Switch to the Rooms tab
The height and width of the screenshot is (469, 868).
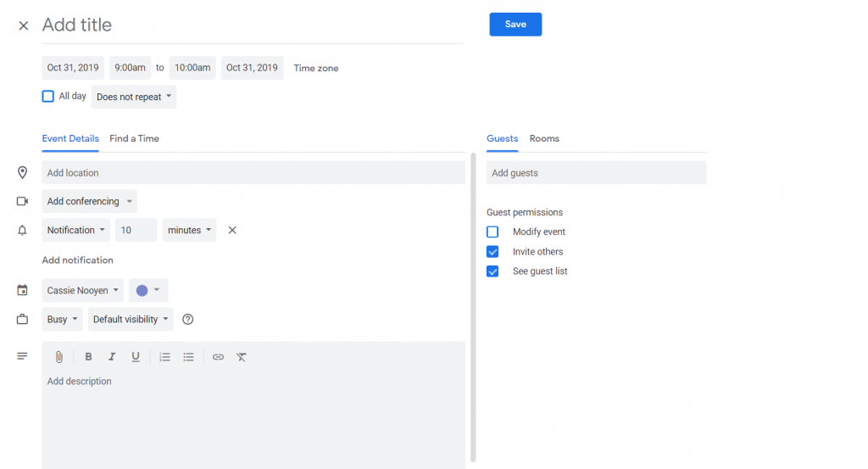544,138
